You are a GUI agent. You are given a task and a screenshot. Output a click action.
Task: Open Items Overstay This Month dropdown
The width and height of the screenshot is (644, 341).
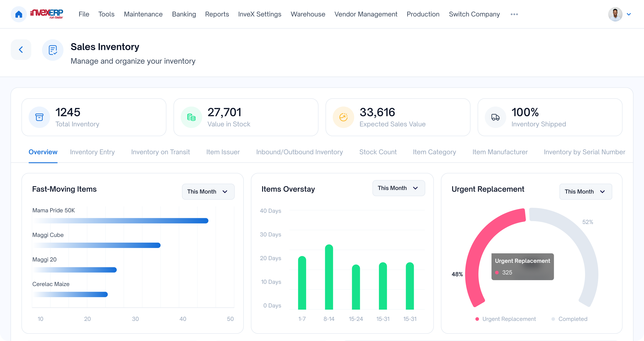click(x=398, y=188)
